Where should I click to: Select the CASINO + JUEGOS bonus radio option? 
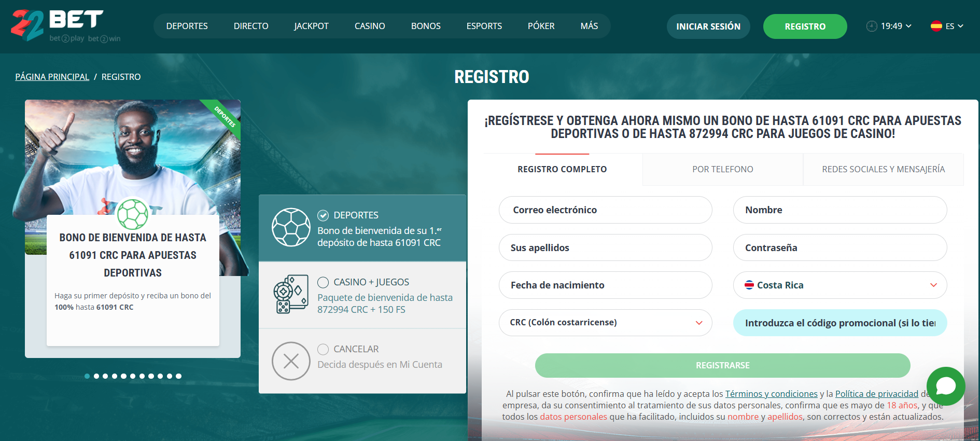(x=323, y=282)
